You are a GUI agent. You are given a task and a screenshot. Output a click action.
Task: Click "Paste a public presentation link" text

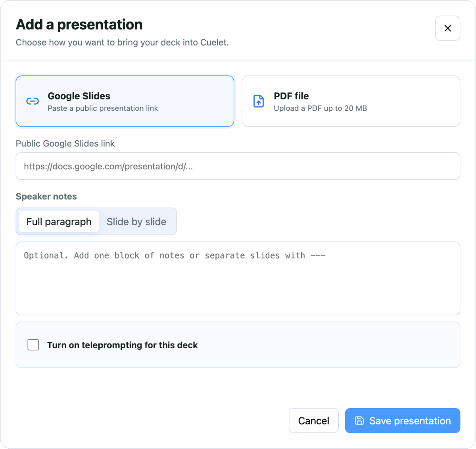click(103, 108)
